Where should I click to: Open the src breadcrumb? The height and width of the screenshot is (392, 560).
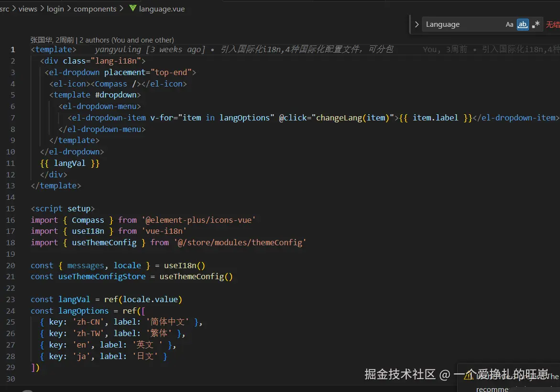(4, 9)
